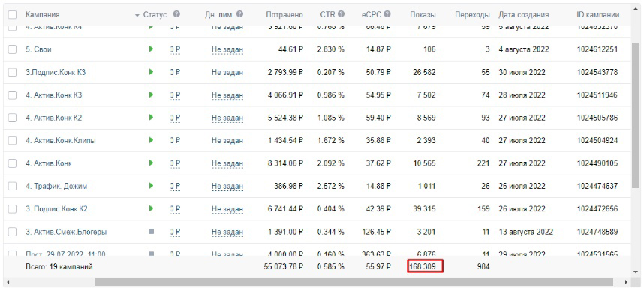Image resolution: width=644 pixels, height=288 pixels.
Task: Click the horizontal scrollbar right arrow
Action: pyautogui.click(x=626, y=282)
